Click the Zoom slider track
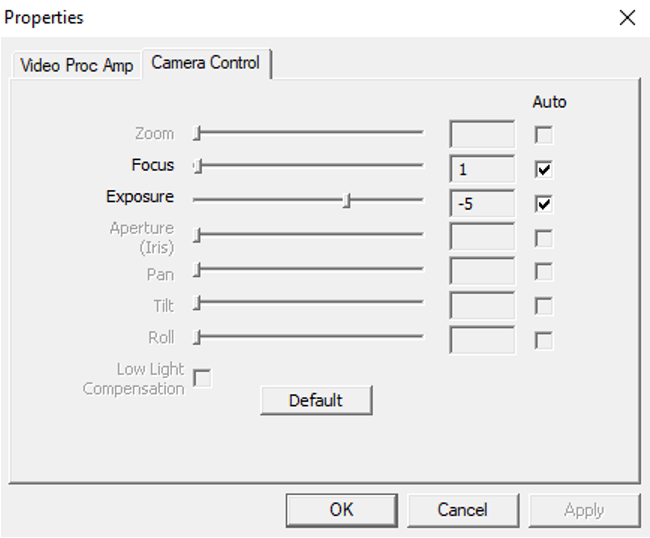This screenshot has width=650, height=538. 308,133
